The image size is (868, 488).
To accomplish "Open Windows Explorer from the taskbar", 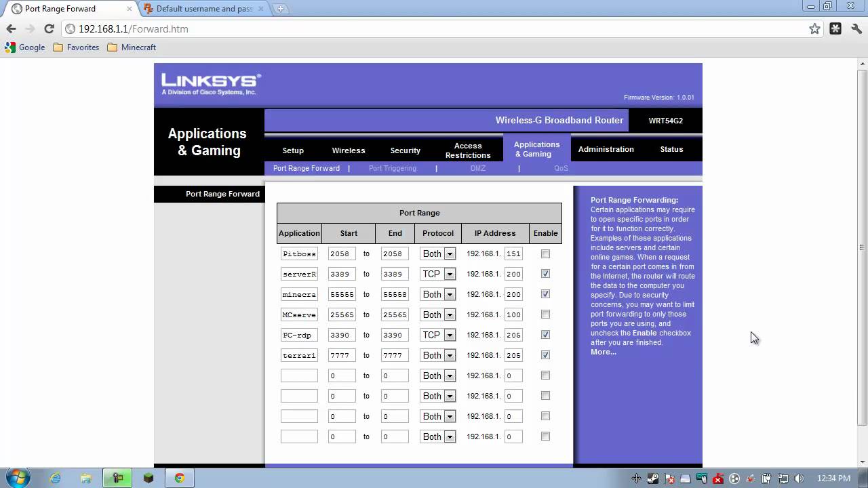I will [86, 478].
